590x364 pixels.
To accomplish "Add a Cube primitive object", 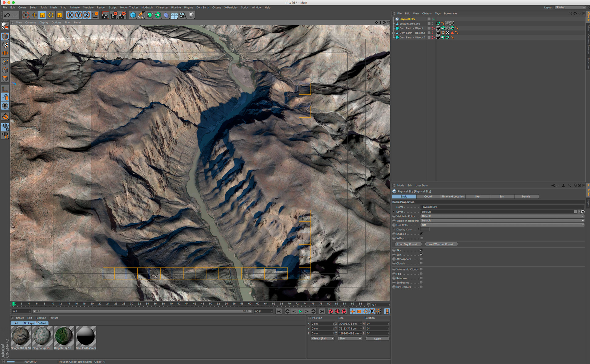I will tap(133, 15).
